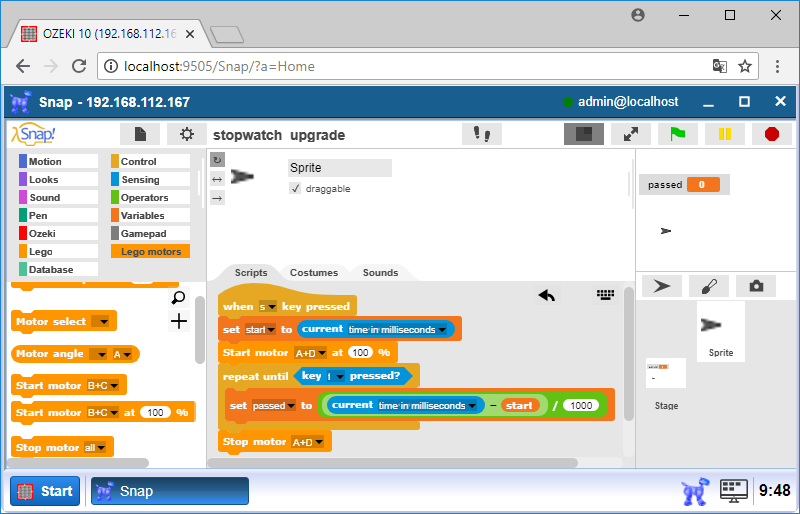Viewport: 800px width, 514px height.
Task: Click the green flag to run
Action: [x=678, y=134]
